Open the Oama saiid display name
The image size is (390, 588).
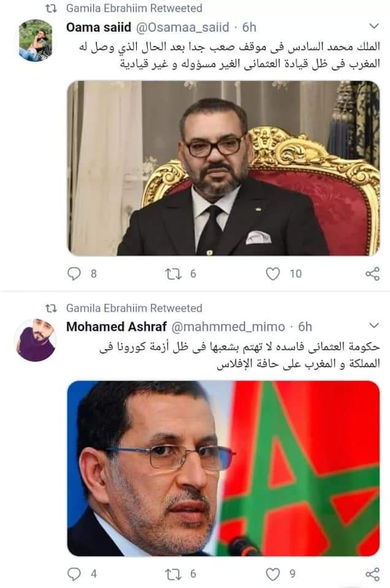99,27
